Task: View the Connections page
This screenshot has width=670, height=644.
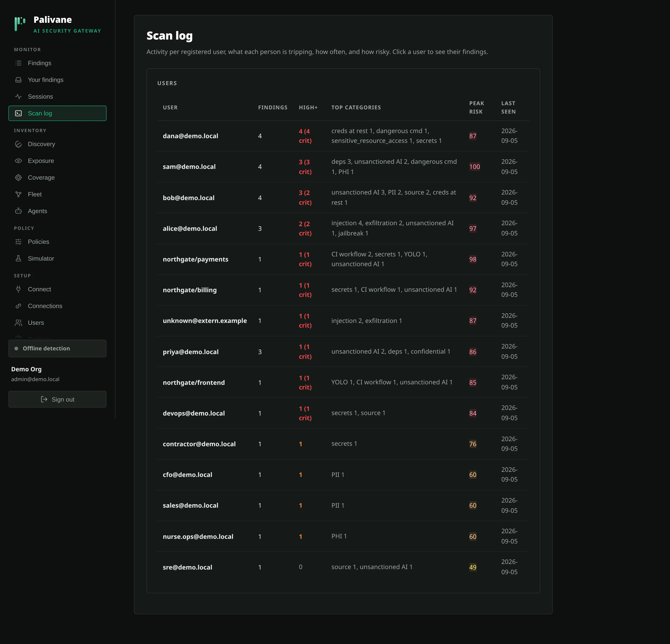Action: coord(57,306)
